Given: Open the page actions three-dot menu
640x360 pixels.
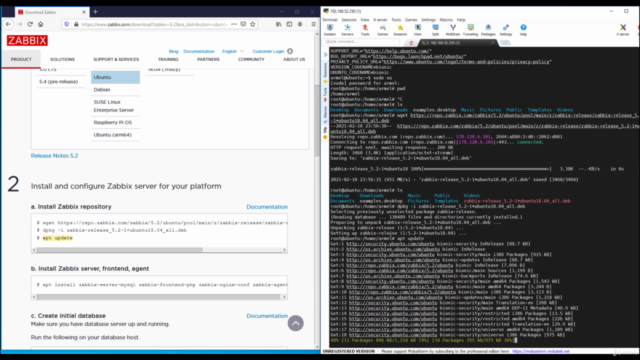Looking at the screenshot, I should coord(233,24).
